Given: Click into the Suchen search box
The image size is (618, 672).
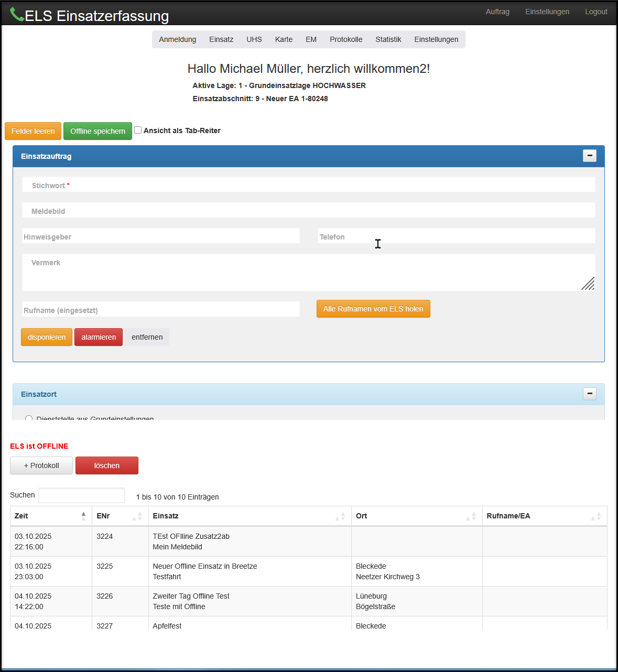Looking at the screenshot, I should tap(81, 495).
